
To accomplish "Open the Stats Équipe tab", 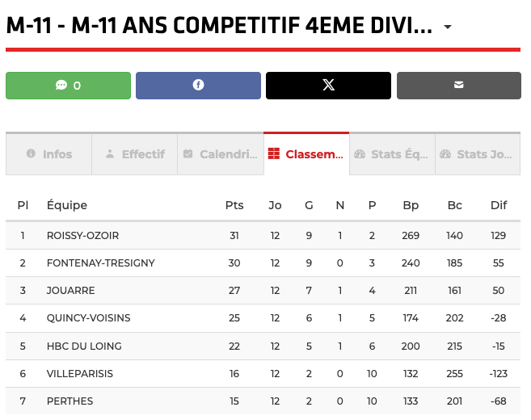I will click(x=392, y=154).
